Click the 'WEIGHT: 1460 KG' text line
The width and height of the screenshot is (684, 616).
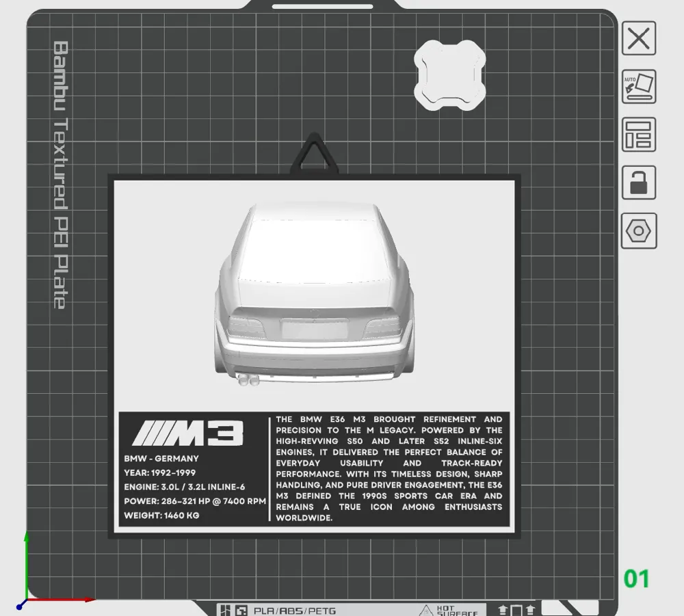(161, 515)
